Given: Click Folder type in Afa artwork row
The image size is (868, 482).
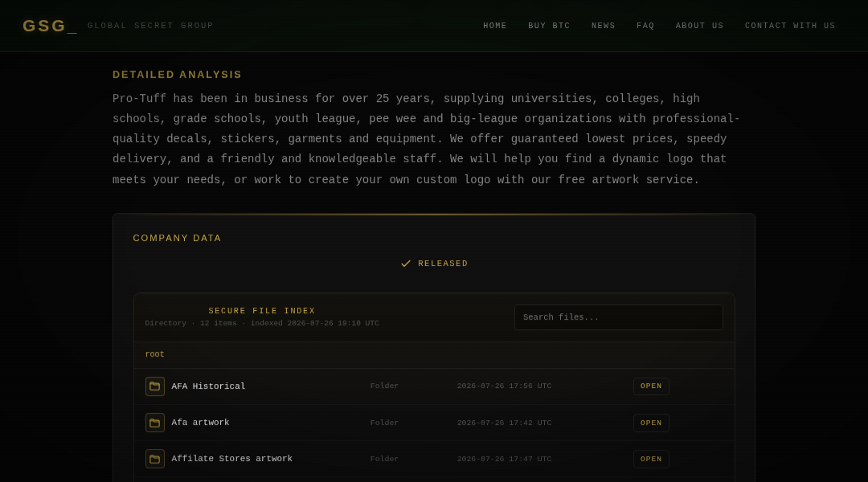Looking at the screenshot, I should pos(384,423).
